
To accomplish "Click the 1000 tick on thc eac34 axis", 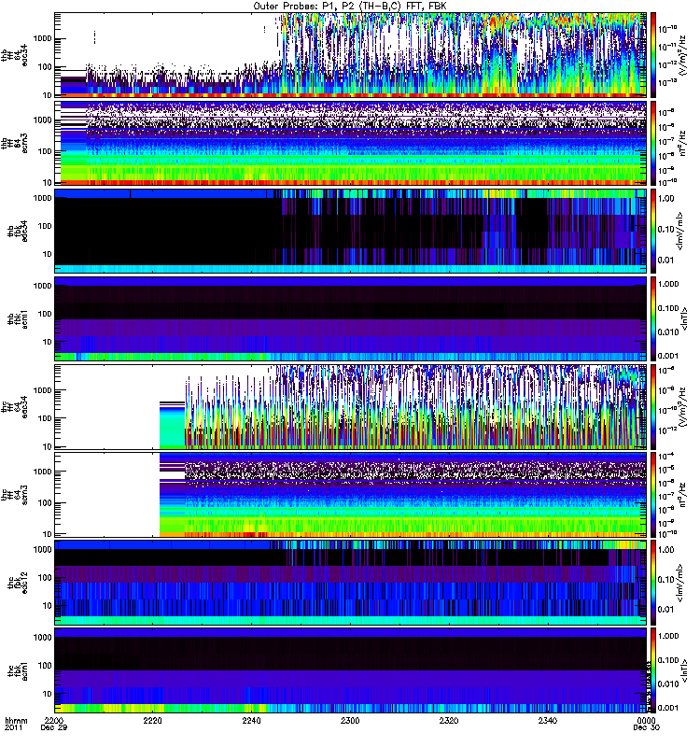I will pyautogui.click(x=42, y=390).
